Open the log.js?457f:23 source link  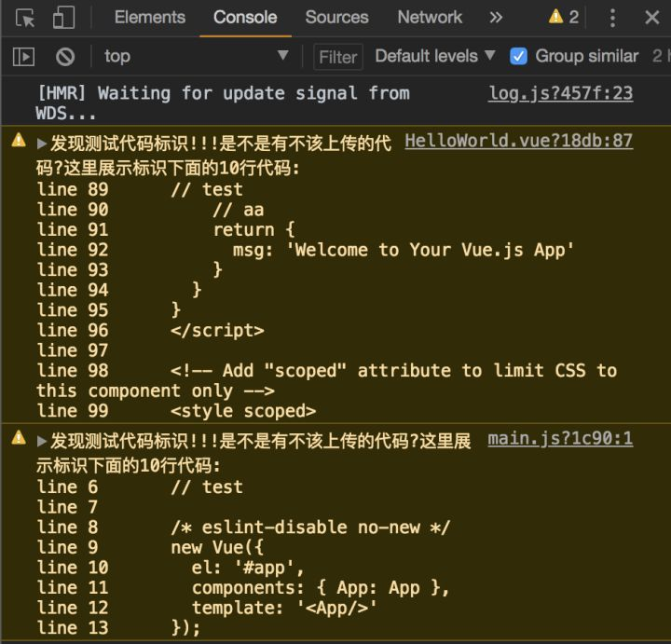tap(561, 93)
